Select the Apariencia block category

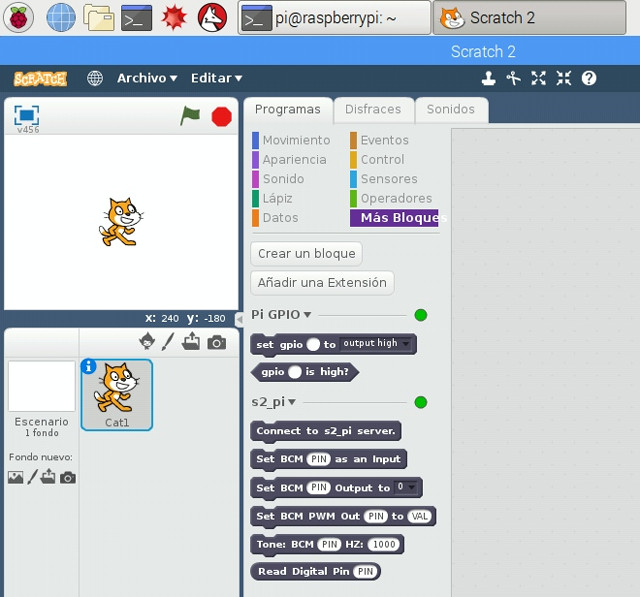[x=289, y=160]
